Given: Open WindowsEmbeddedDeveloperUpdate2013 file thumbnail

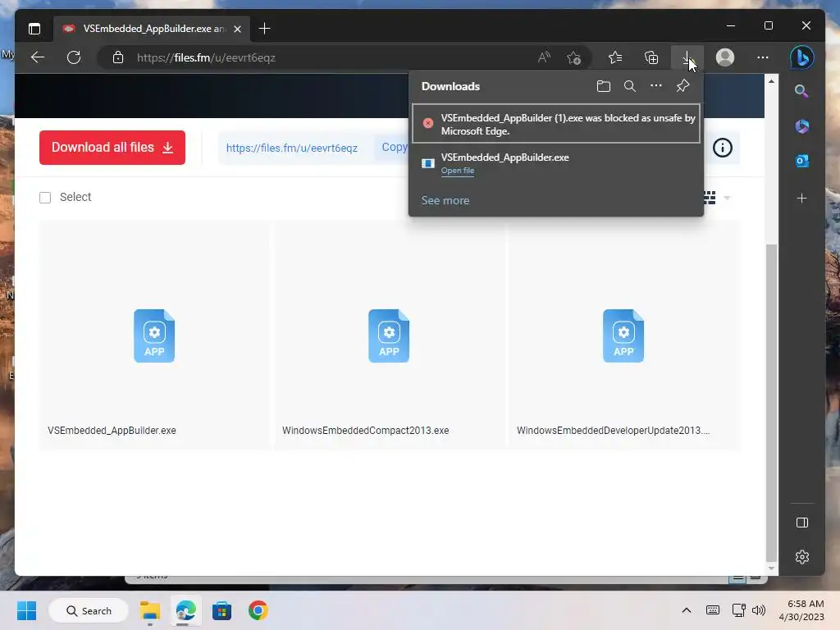Looking at the screenshot, I should point(623,336).
